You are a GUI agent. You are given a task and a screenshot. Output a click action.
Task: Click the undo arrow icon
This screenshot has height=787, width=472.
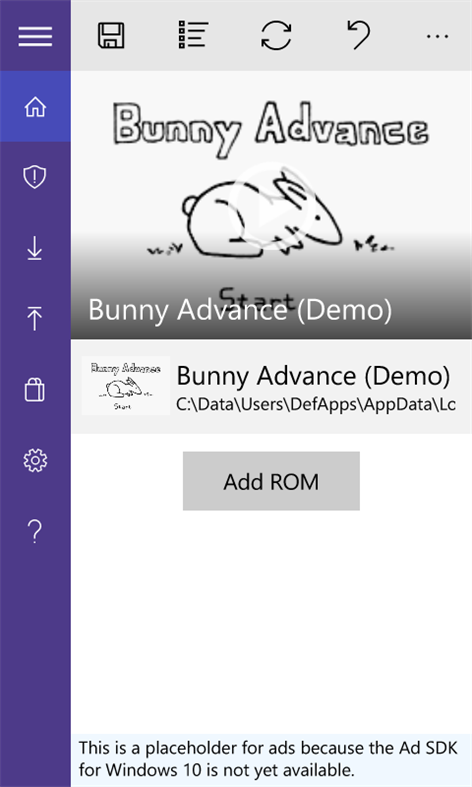(x=359, y=35)
